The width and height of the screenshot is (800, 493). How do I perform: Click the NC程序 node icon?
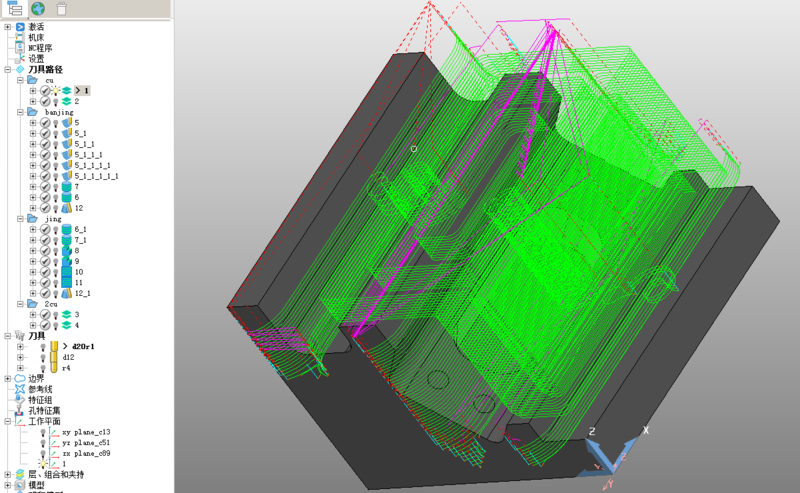coord(20,47)
